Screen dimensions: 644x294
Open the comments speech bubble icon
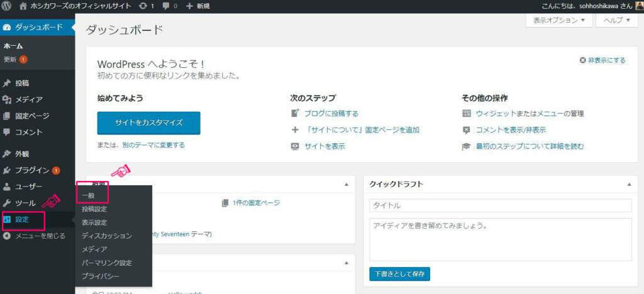[x=165, y=6]
